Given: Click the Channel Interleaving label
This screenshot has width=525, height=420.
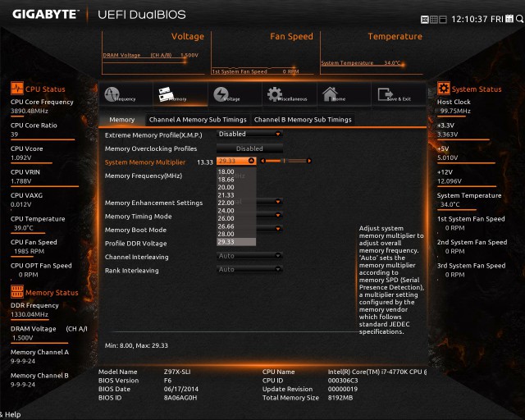Looking at the screenshot, I should (137, 258).
